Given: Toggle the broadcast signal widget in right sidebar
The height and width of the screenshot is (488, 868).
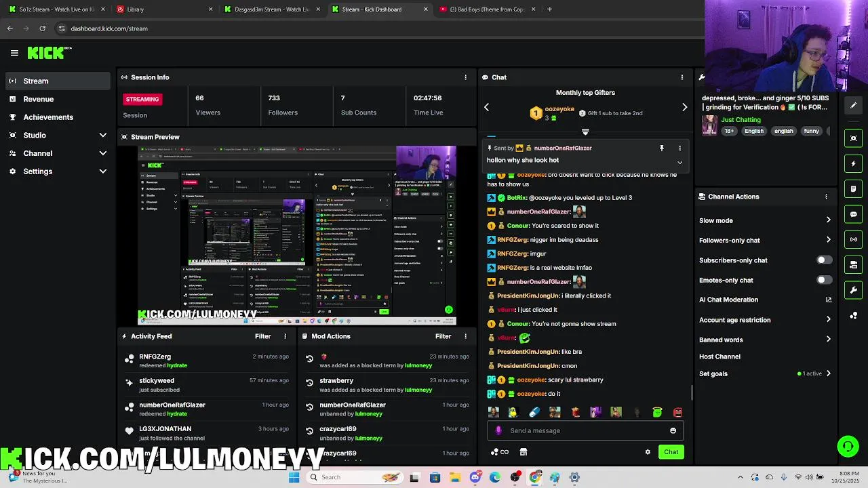Looking at the screenshot, I should (853, 239).
